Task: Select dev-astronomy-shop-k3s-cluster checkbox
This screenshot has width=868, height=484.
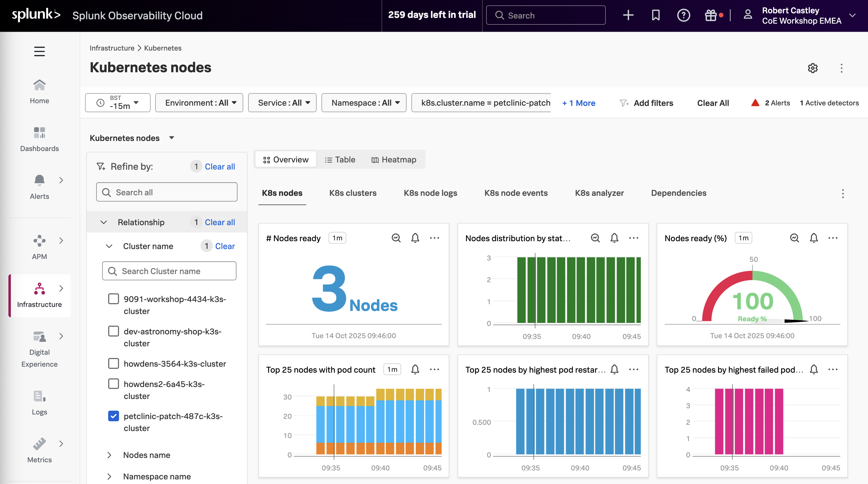Action: pyautogui.click(x=114, y=331)
